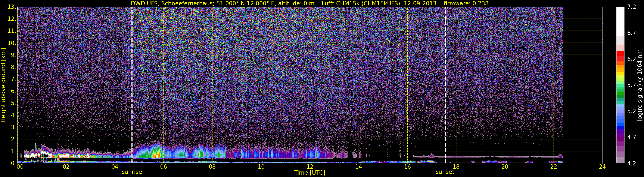Click the colorbar tick label 6.7

632,33
